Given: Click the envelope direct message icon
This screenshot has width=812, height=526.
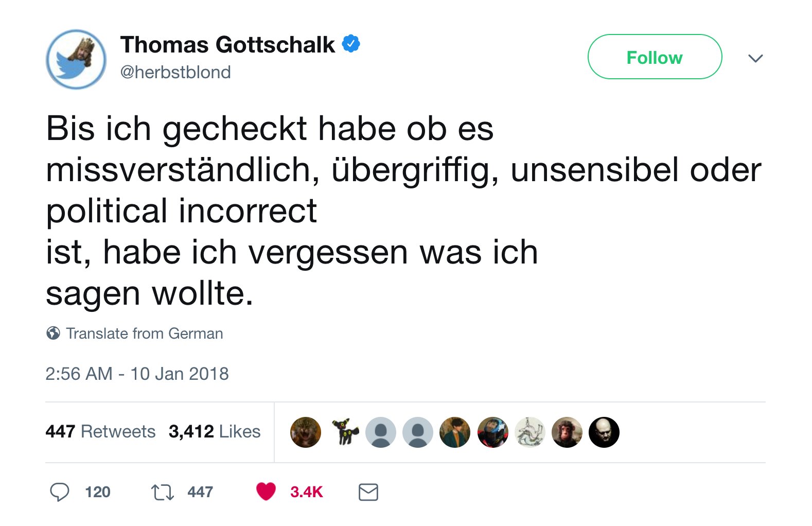Looking at the screenshot, I should 368,492.
